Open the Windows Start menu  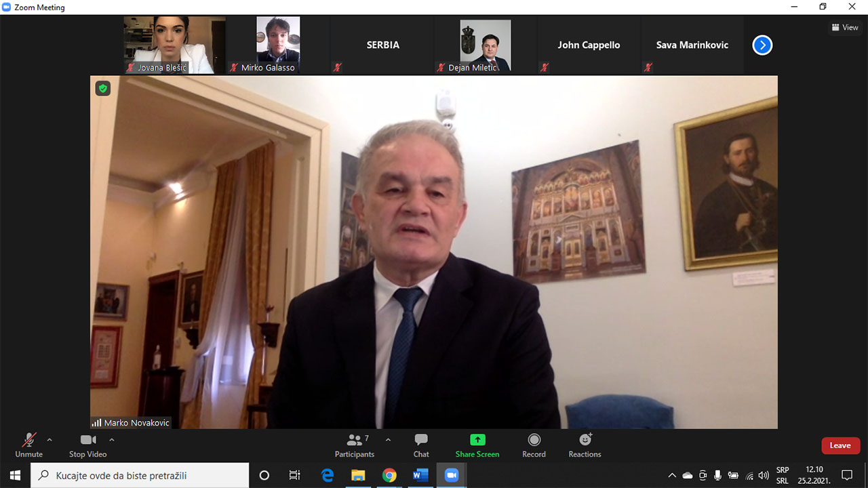[15, 475]
